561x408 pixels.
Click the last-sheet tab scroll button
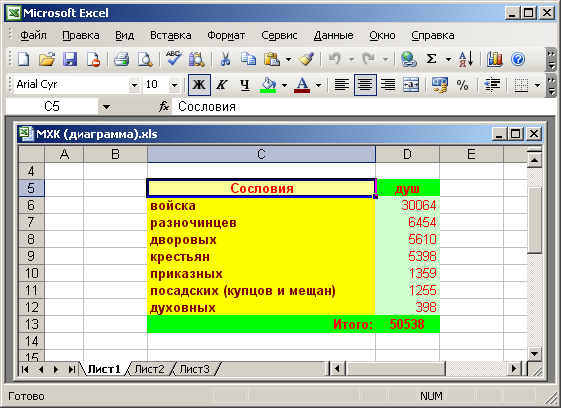pos(72,369)
